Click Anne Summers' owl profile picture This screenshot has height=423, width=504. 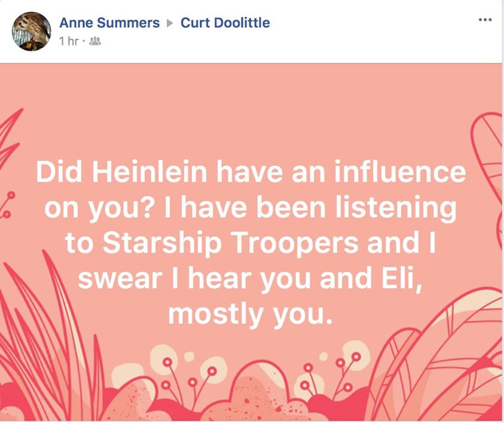click(x=32, y=31)
